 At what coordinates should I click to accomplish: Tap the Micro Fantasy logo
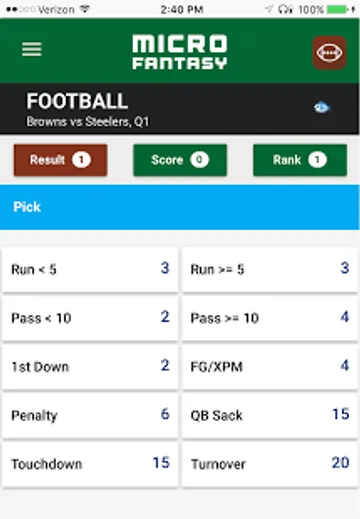(x=180, y=52)
